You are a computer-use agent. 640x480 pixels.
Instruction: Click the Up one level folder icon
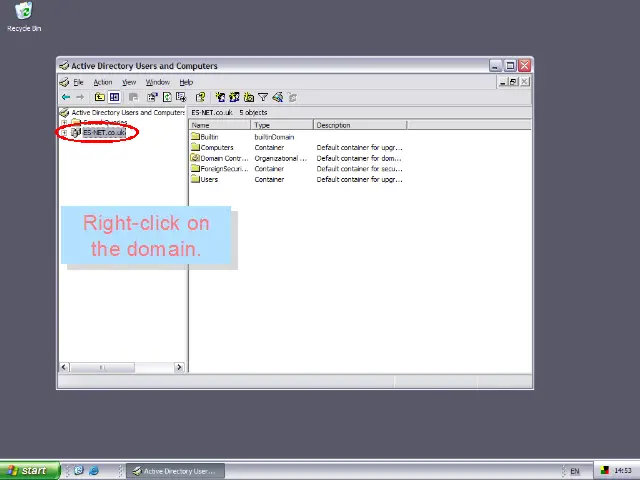click(100, 97)
